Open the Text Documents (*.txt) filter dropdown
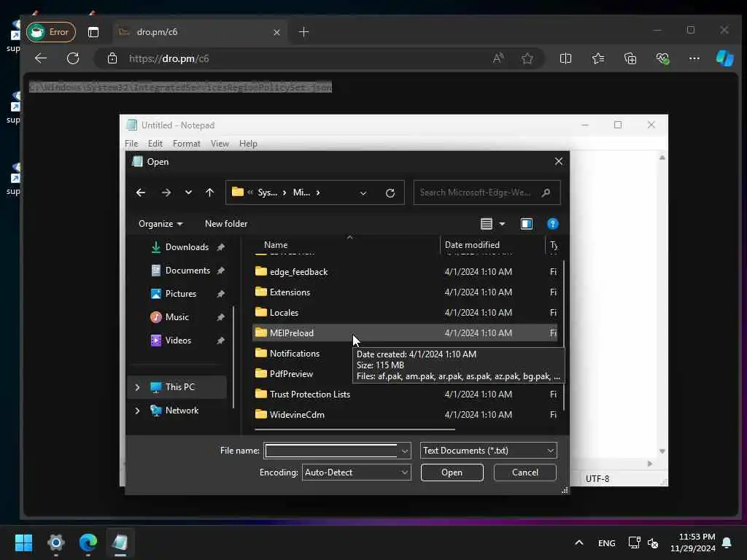 pyautogui.click(x=488, y=451)
